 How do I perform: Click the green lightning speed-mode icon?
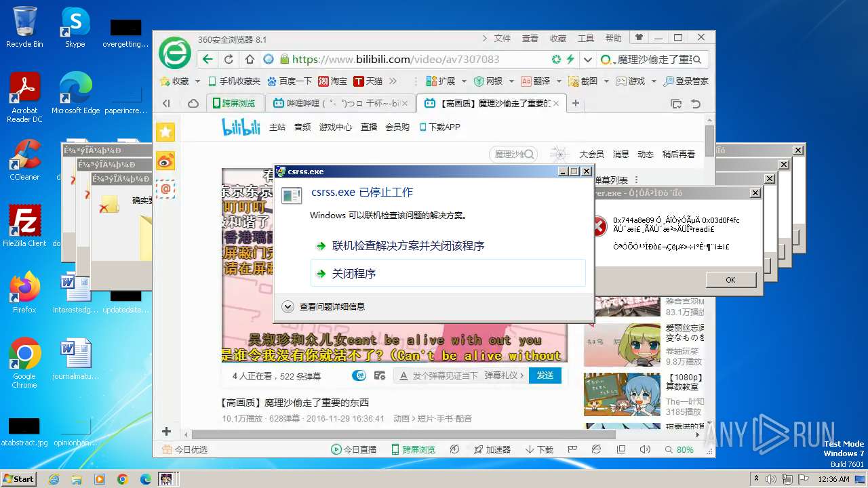coord(570,59)
